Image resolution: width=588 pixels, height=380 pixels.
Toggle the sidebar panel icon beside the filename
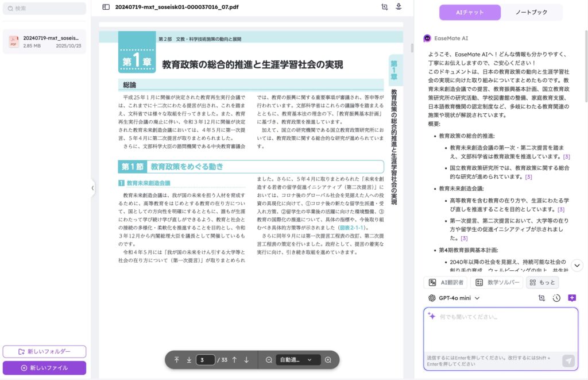point(106,7)
